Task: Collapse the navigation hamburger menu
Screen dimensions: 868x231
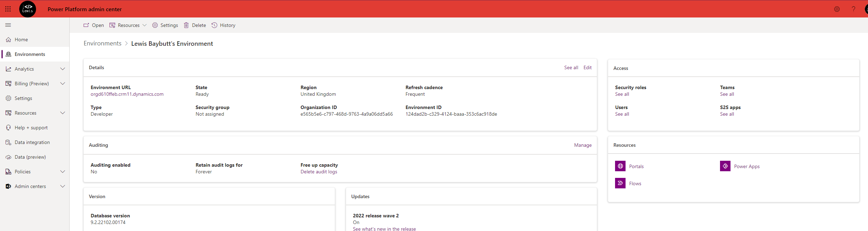Action: (x=8, y=25)
